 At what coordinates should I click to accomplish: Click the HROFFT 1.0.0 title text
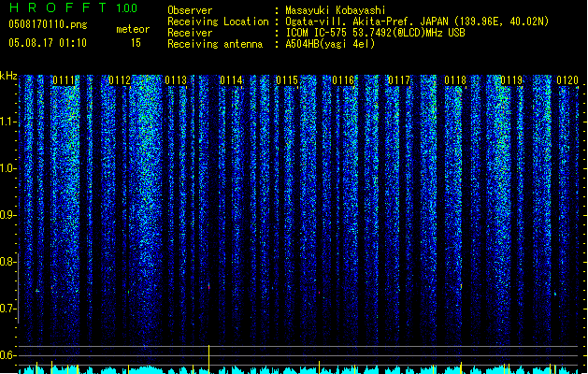click(73, 7)
